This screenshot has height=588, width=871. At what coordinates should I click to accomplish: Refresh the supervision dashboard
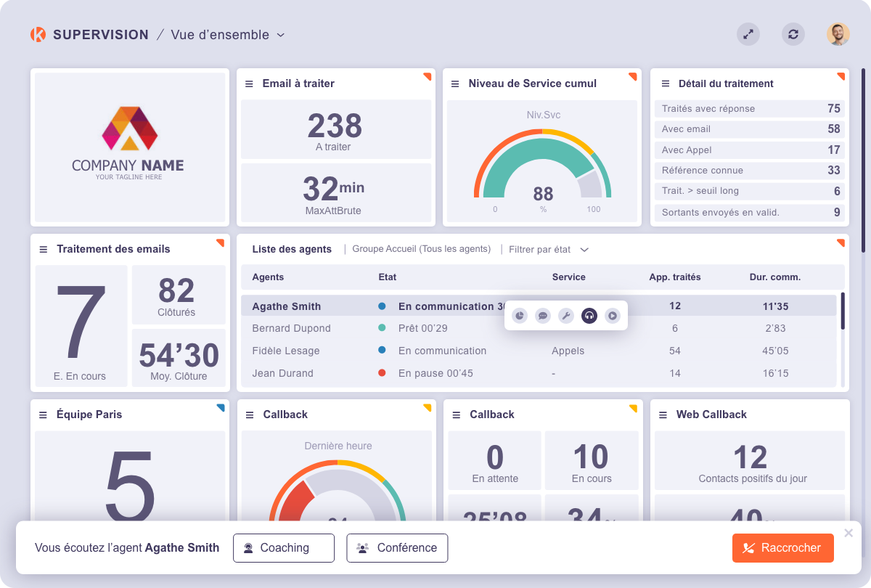[793, 34]
